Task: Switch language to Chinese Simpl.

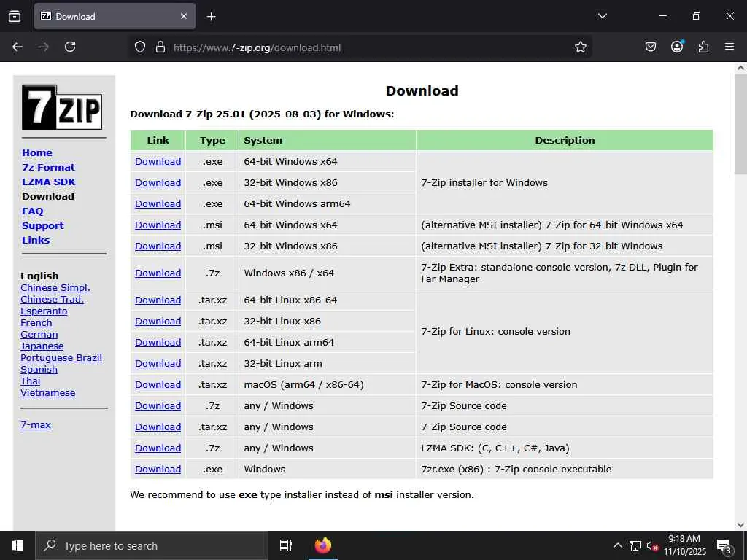Action: tap(55, 287)
